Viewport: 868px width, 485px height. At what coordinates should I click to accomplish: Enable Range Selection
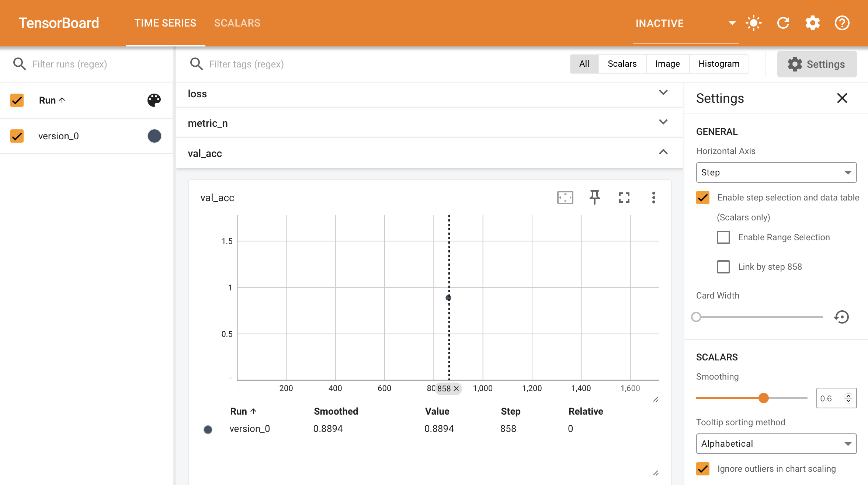(x=723, y=237)
